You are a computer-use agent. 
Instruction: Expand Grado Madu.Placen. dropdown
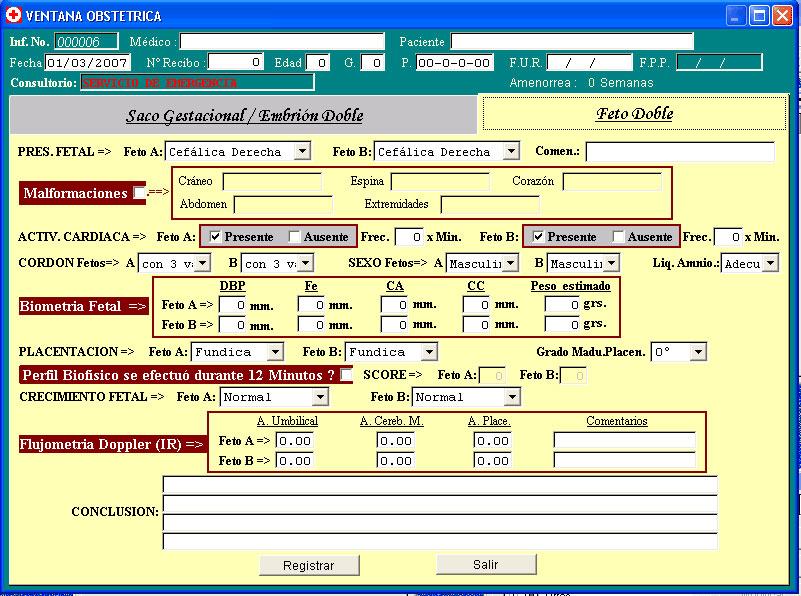(x=698, y=351)
